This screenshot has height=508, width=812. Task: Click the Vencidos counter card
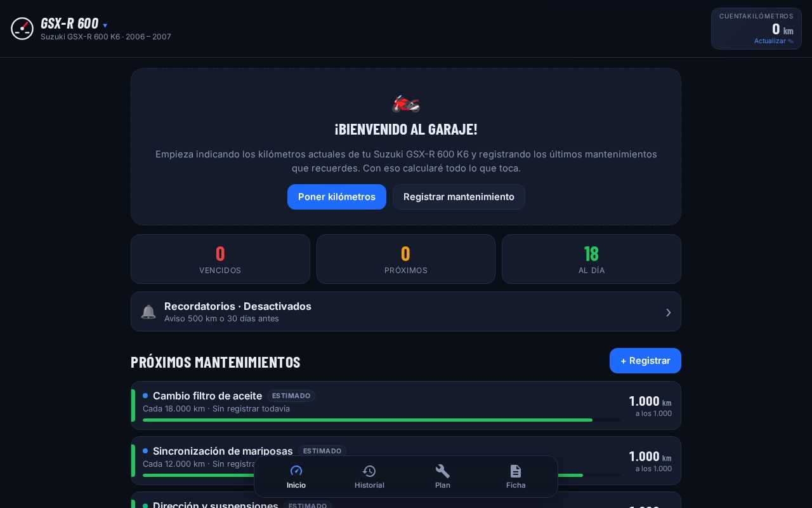point(220,259)
